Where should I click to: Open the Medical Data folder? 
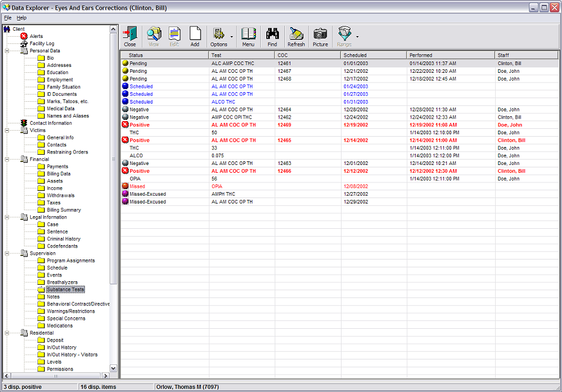(x=61, y=108)
